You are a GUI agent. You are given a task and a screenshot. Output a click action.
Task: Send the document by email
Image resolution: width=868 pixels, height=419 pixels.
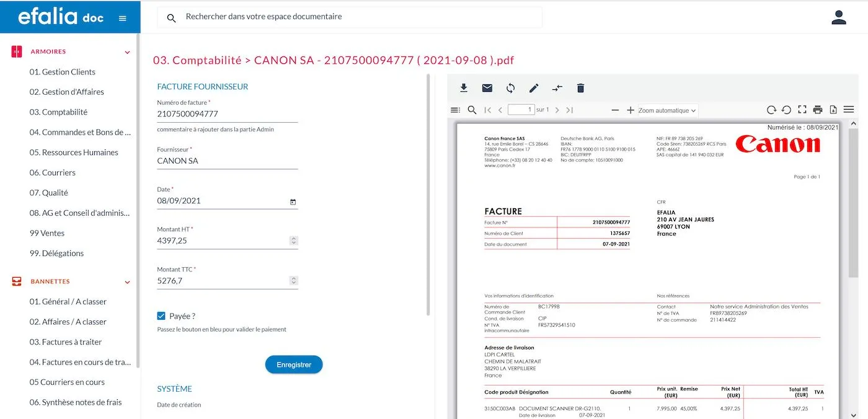pyautogui.click(x=487, y=88)
